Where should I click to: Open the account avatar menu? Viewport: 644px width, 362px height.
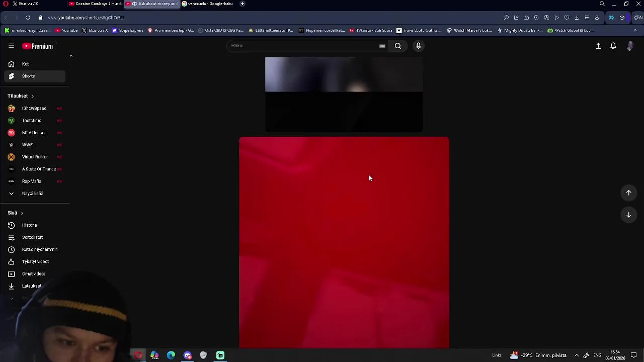tap(630, 46)
